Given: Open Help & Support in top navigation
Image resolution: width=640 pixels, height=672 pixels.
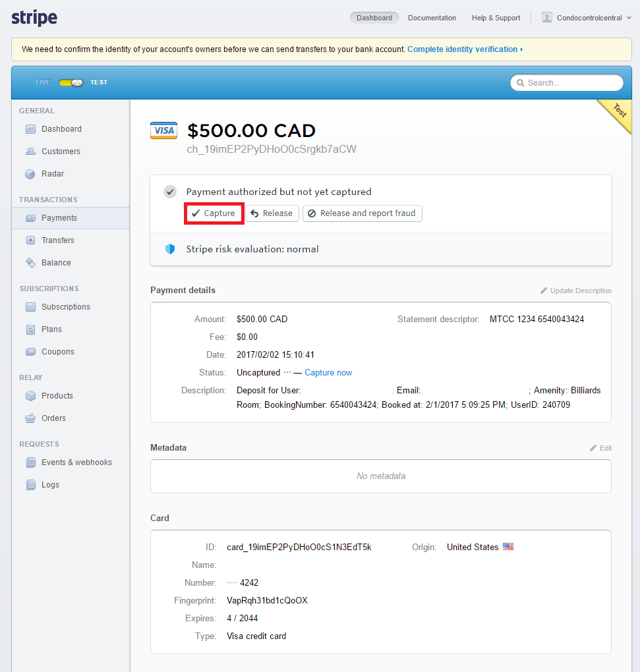Looking at the screenshot, I should click(496, 18).
